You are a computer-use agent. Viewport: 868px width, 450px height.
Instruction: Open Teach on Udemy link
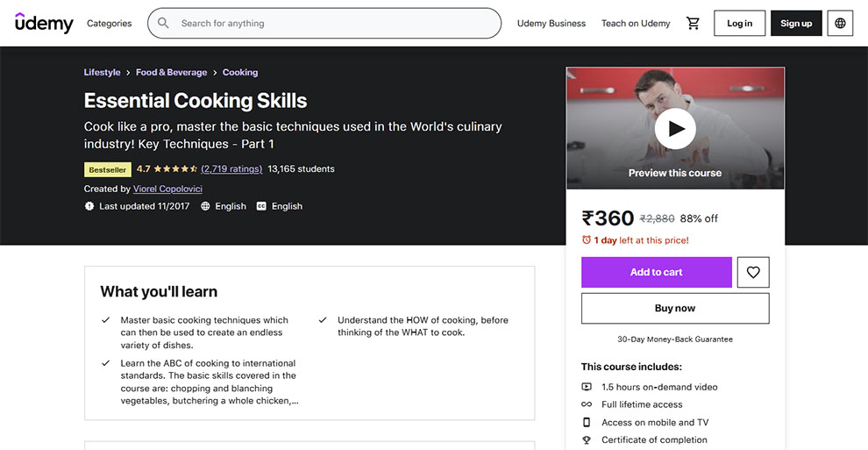pos(636,24)
